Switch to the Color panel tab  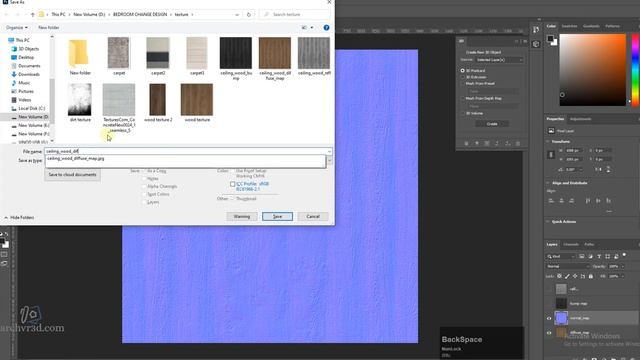[551, 26]
